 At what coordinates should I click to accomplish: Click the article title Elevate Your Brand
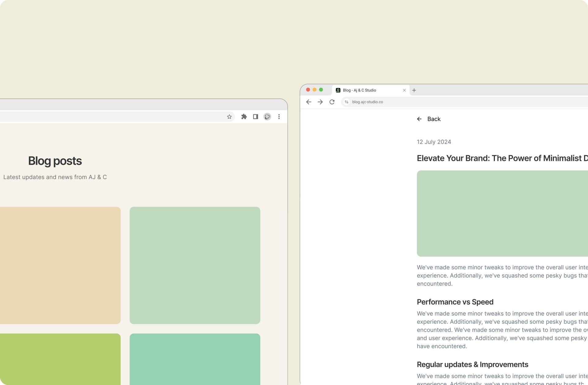tap(502, 158)
